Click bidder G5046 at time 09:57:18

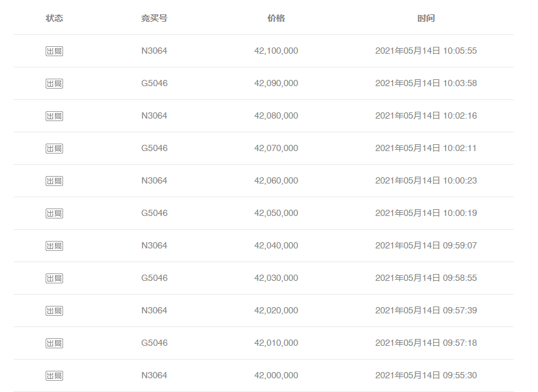point(154,343)
